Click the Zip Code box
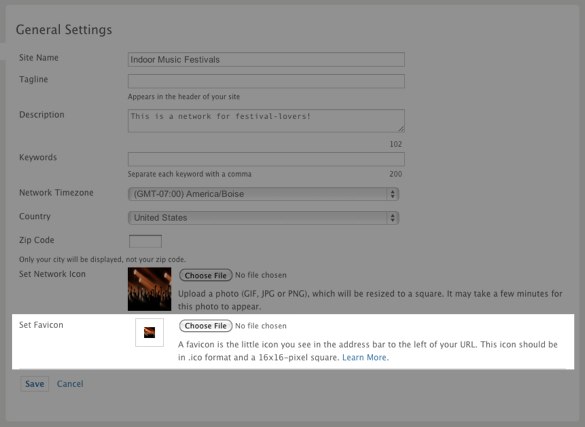The image size is (585, 427). pyautogui.click(x=145, y=241)
